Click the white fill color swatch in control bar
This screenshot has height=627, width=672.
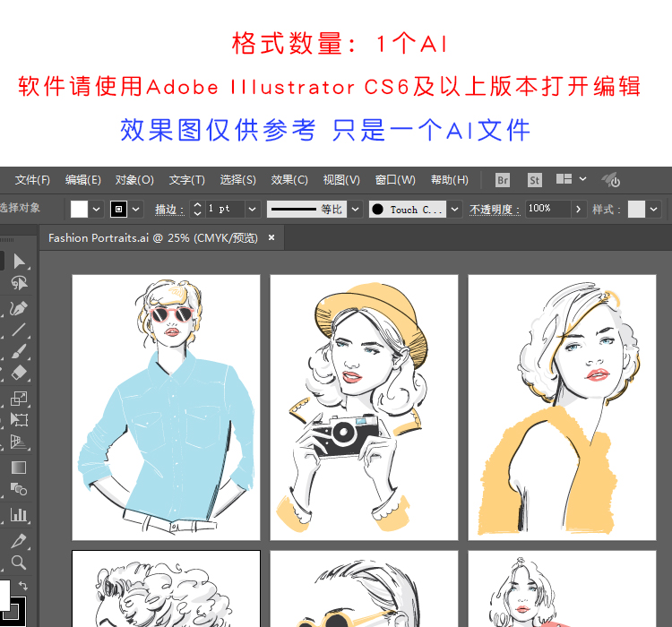[x=80, y=209]
